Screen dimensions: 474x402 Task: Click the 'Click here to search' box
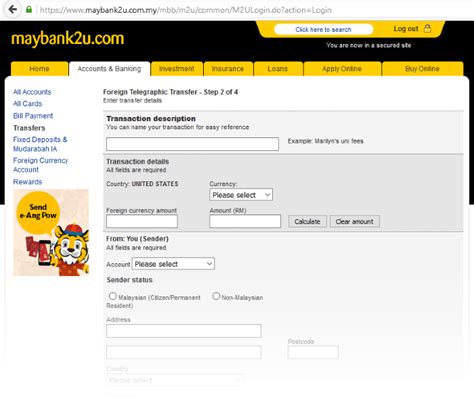pos(323,29)
